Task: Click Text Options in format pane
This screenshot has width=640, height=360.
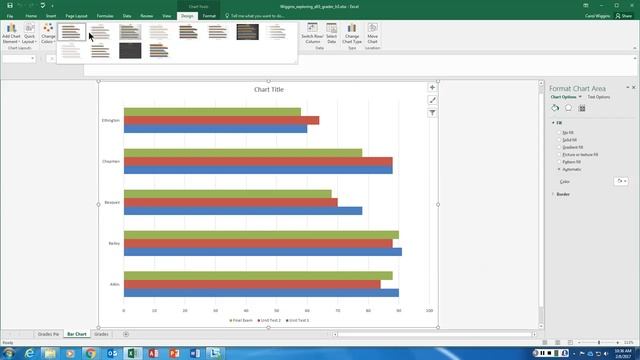Action: [x=599, y=97]
